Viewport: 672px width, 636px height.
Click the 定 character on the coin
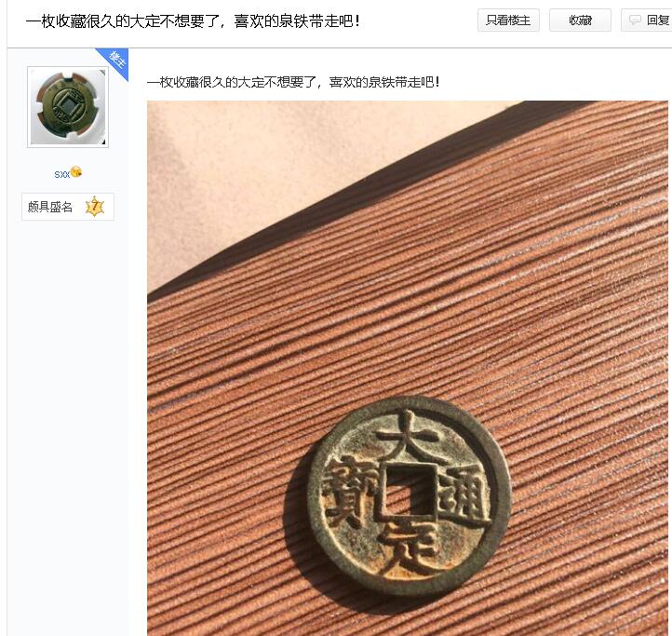point(410,549)
